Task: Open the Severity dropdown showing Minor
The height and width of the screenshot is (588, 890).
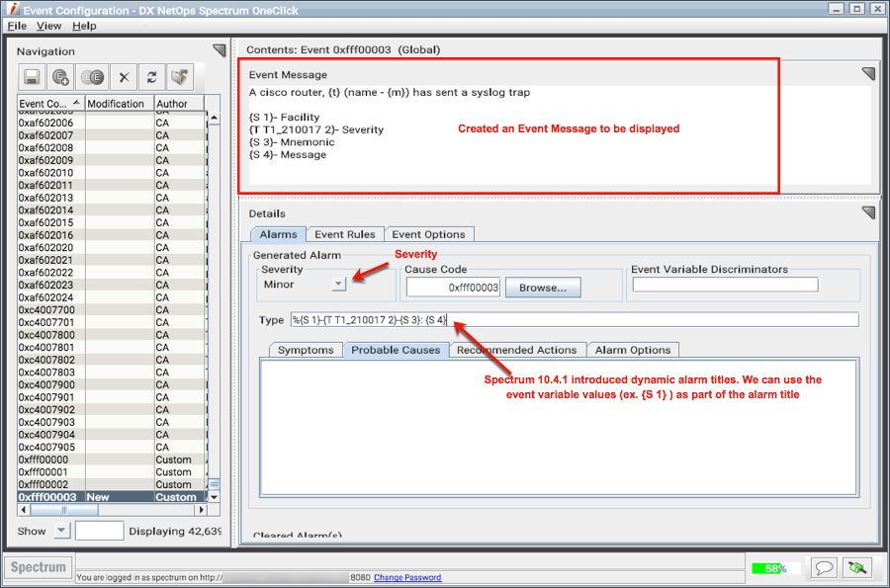Action: pos(339,284)
